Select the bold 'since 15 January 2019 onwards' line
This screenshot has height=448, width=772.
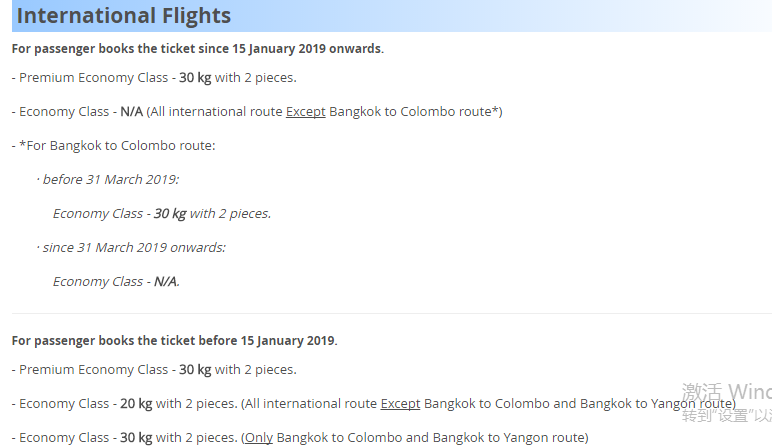point(197,49)
